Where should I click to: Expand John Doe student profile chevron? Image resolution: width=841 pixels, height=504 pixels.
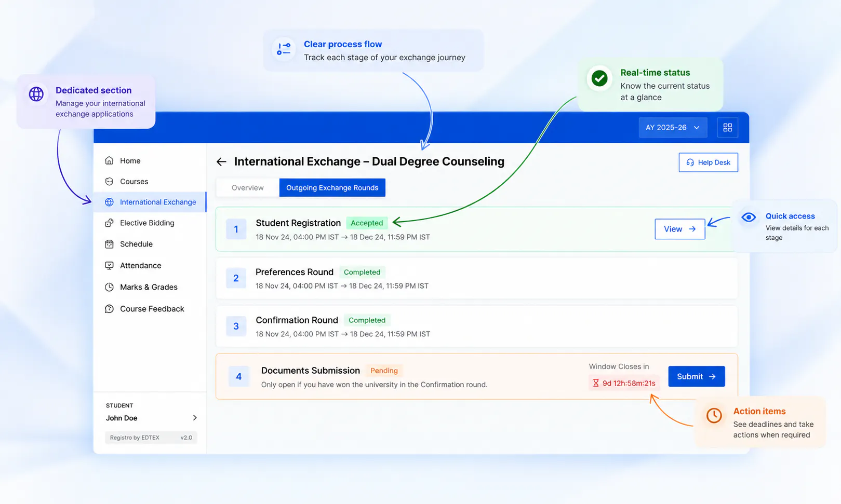tap(195, 418)
